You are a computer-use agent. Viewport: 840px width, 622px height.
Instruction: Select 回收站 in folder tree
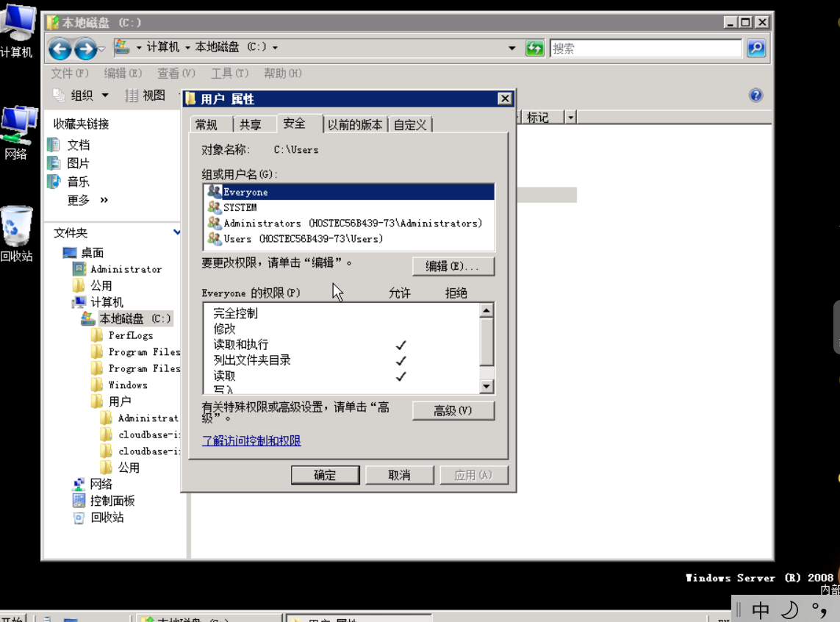(107, 518)
